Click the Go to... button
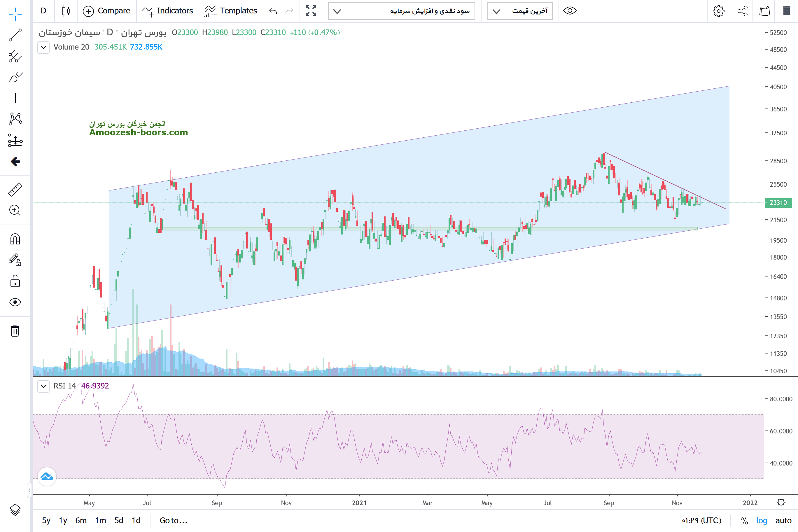 (x=173, y=520)
